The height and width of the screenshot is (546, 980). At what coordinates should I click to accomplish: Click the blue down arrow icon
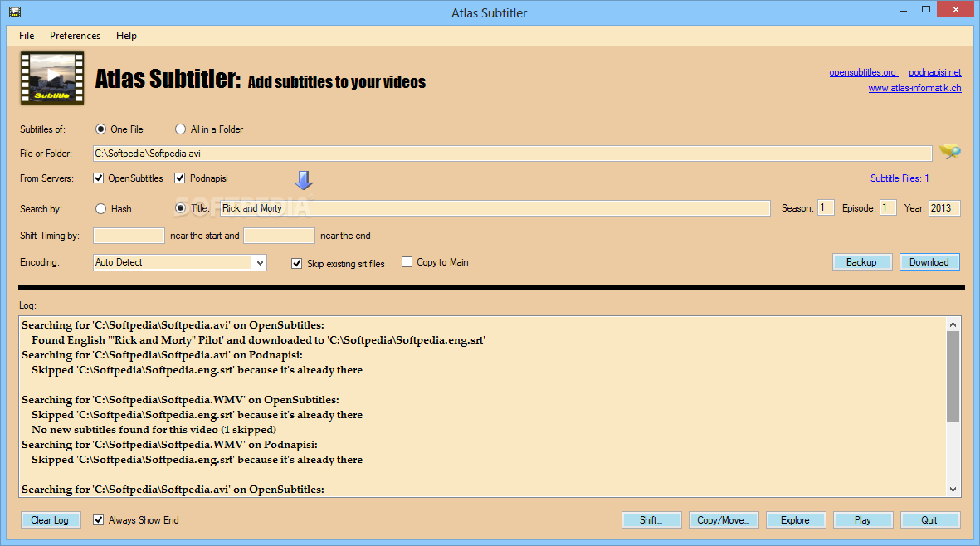tap(304, 180)
